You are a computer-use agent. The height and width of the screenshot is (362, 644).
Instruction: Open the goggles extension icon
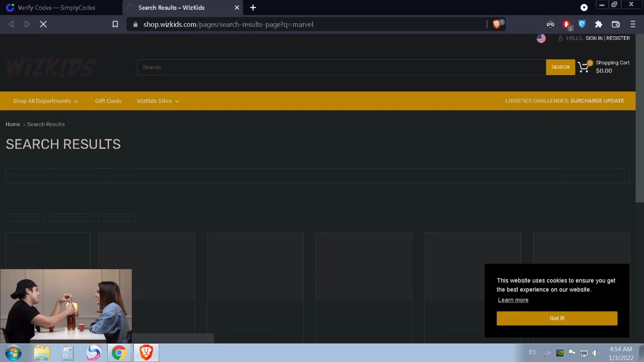click(x=550, y=24)
